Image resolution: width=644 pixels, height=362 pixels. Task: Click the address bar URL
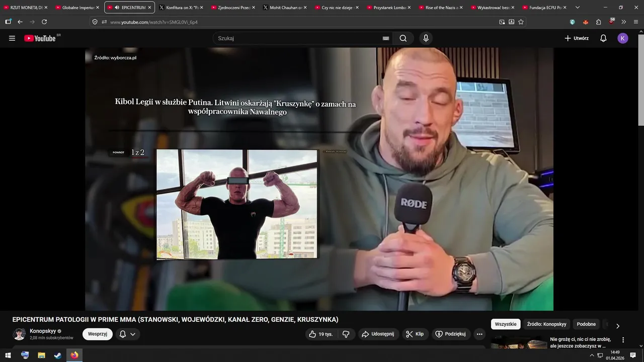[x=153, y=22]
